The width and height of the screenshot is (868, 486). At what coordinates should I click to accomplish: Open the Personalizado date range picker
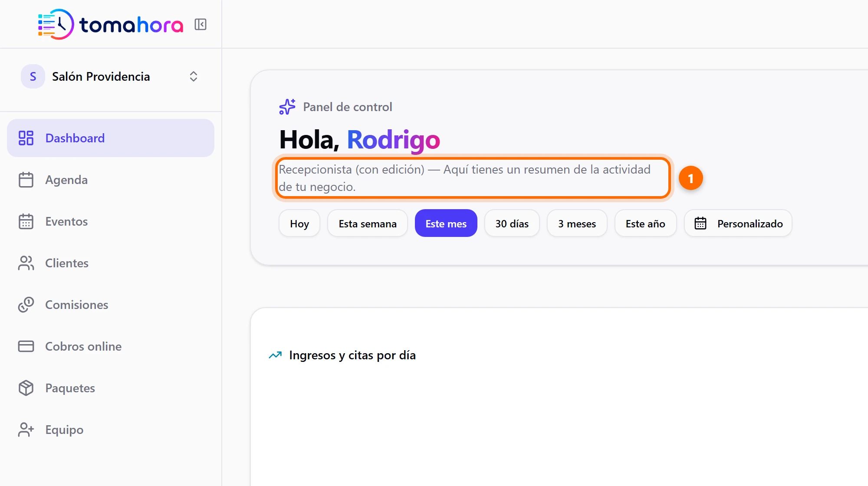pos(738,223)
